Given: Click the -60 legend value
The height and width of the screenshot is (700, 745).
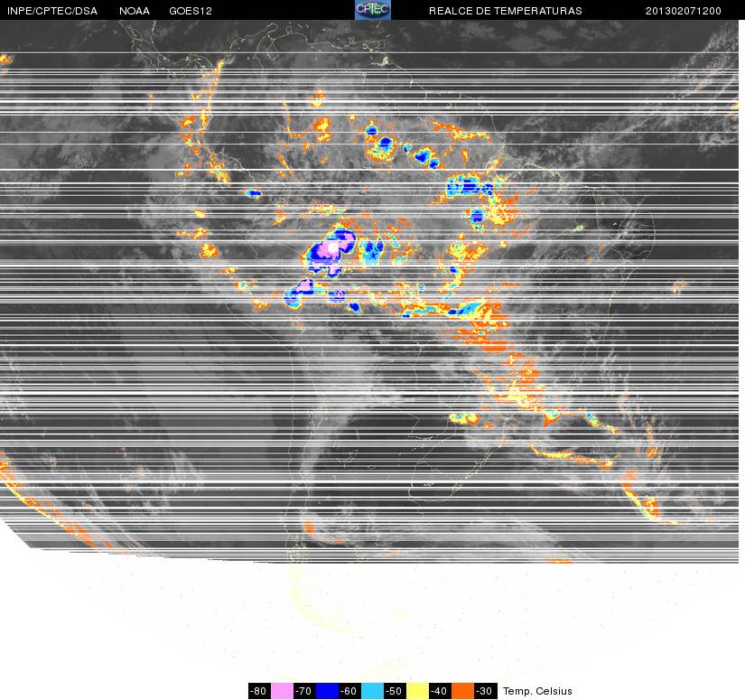Looking at the screenshot, I should tap(349, 691).
